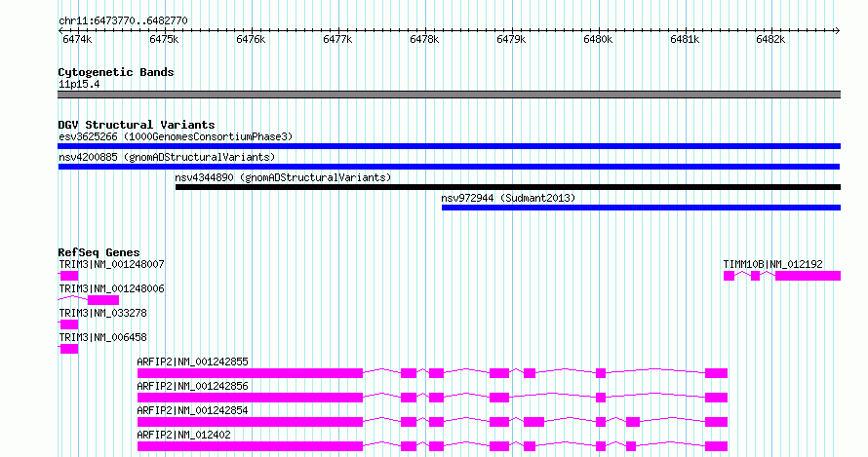Click the last exon of ARFIP2 NM_001242855
This screenshot has width=868, height=457.
716,373
